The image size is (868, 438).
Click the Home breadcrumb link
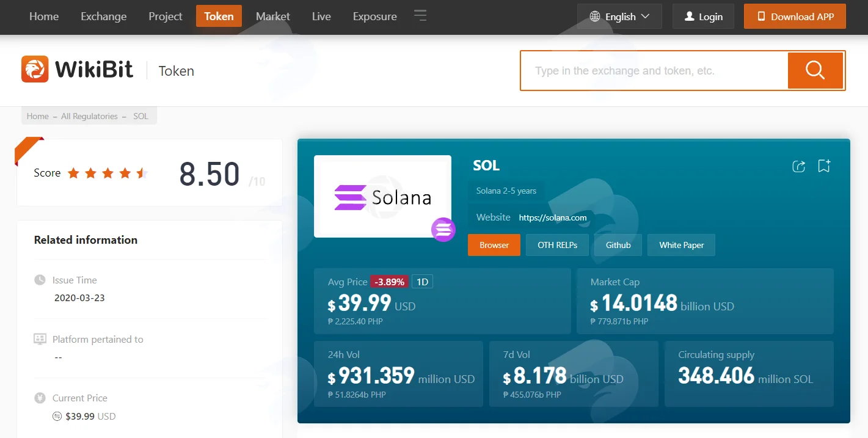37,116
